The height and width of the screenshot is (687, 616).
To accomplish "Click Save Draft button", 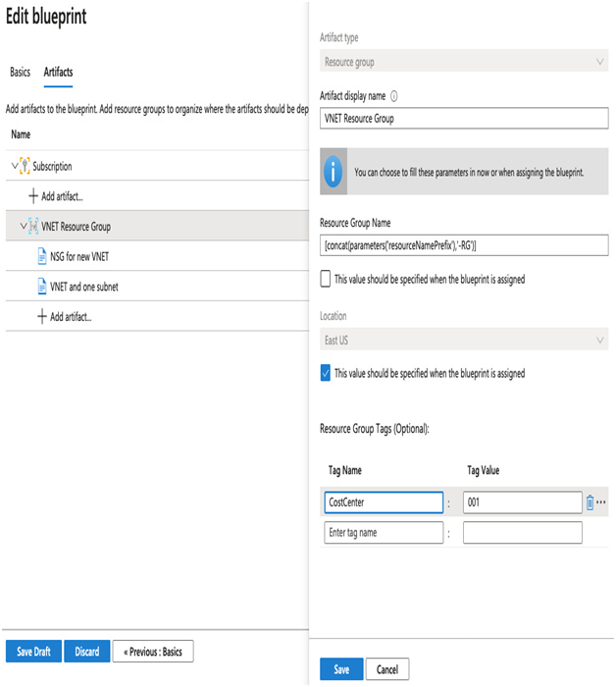I will tap(33, 652).
